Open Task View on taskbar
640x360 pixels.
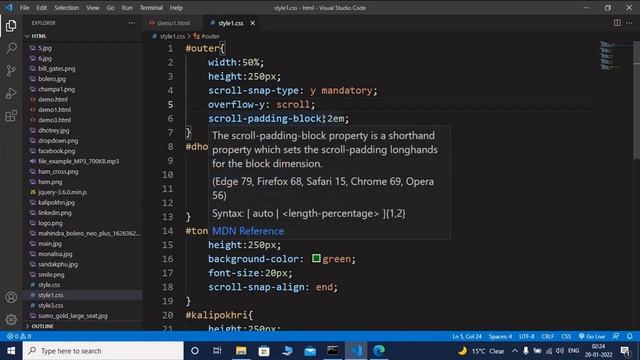coord(217,351)
